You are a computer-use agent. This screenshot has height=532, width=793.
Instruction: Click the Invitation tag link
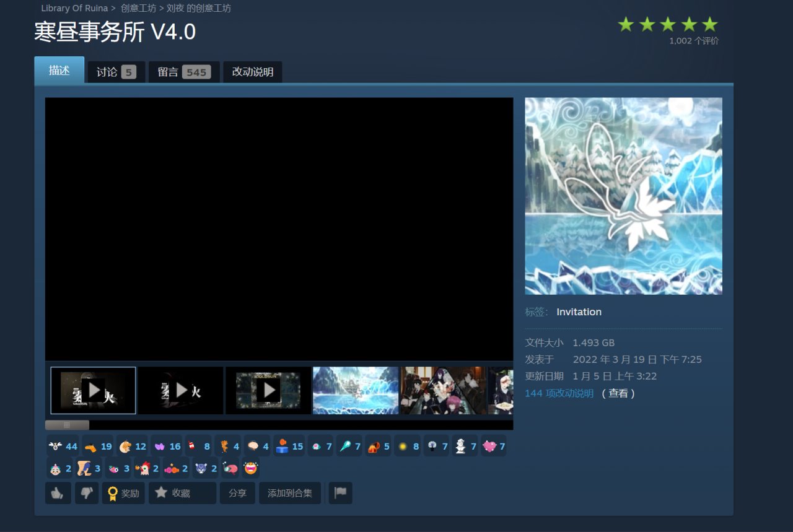pyautogui.click(x=579, y=312)
